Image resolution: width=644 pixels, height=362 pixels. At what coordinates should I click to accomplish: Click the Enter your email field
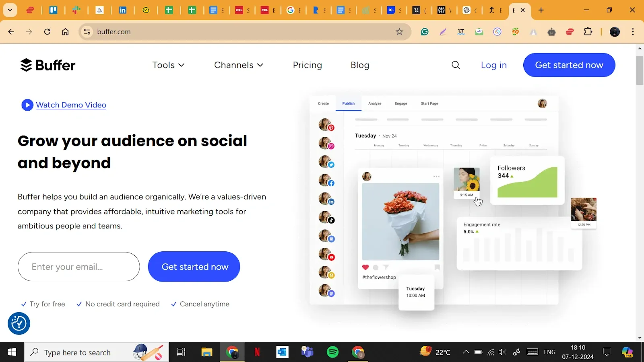tap(79, 267)
